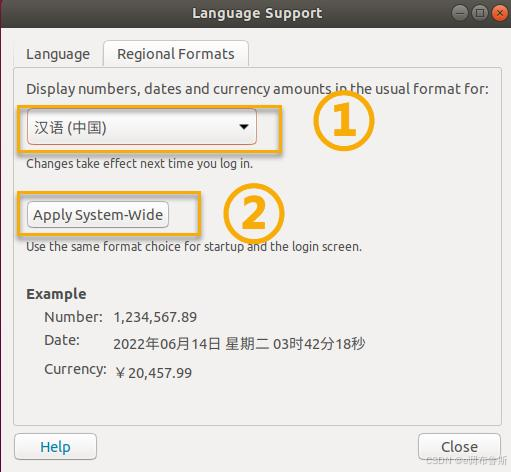Minimize the Language Support window
The image size is (511, 472).
(x=460, y=13)
